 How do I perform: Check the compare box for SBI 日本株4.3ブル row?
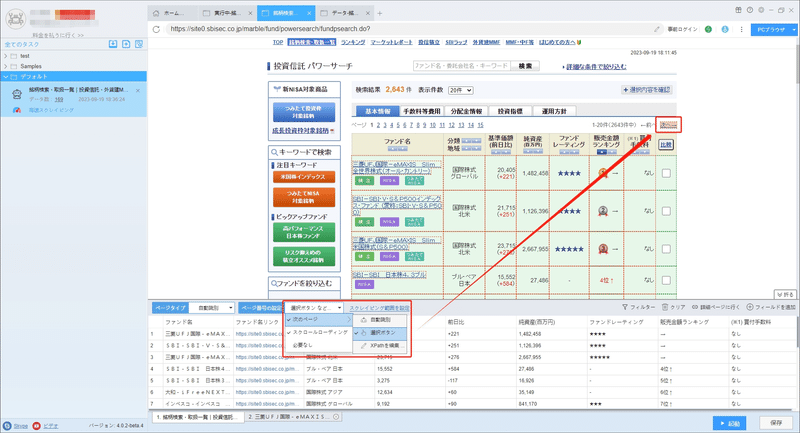point(666,280)
